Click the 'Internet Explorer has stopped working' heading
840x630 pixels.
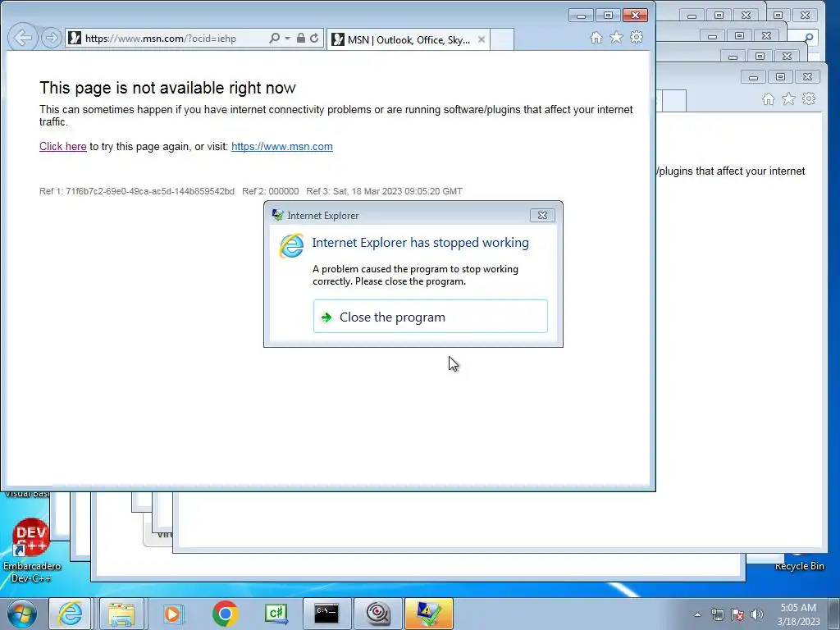click(420, 243)
